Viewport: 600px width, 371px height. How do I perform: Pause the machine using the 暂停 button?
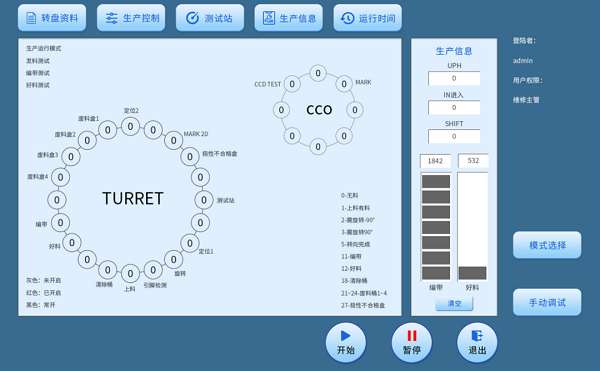[x=411, y=343]
